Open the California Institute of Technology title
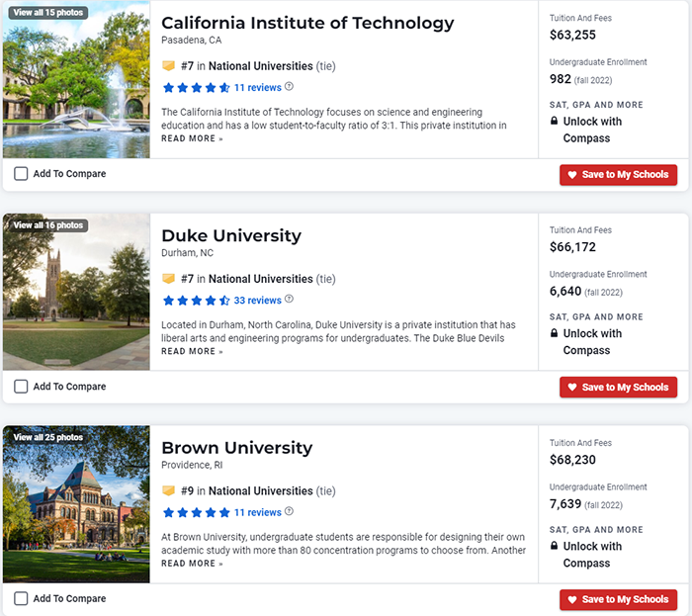The image size is (692, 616). point(307,23)
